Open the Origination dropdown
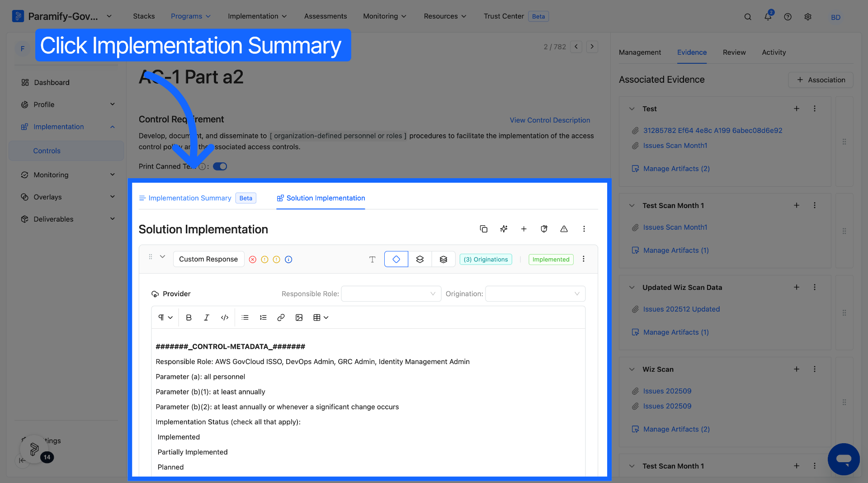The image size is (868, 483). pos(535,294)
